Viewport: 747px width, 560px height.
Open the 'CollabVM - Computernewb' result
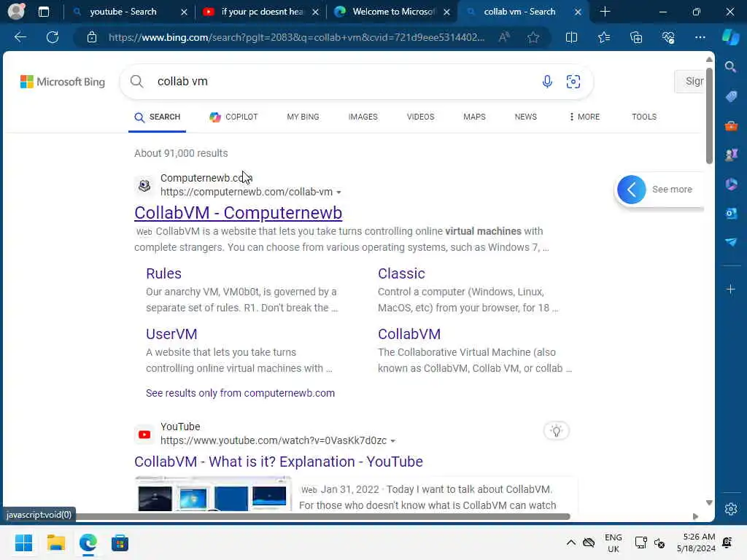coord(239,213)
